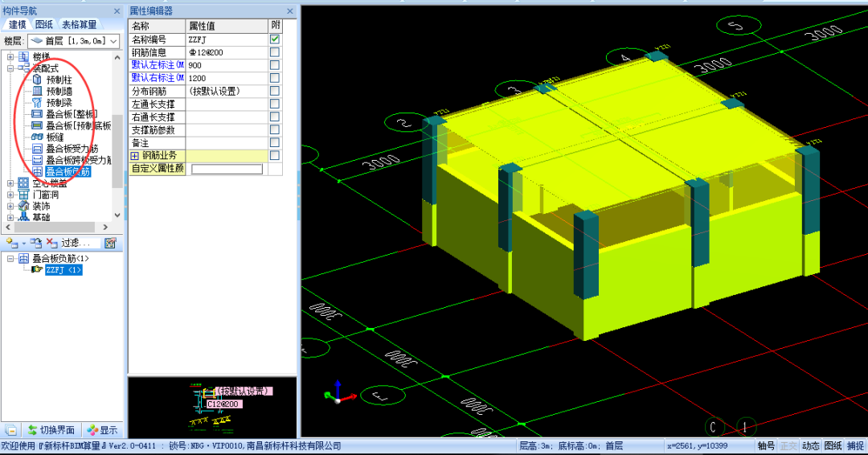This screenshot has width=868, height=455.
Task: Click the rebar section preview thumbnail
Action: coord(212,408)
